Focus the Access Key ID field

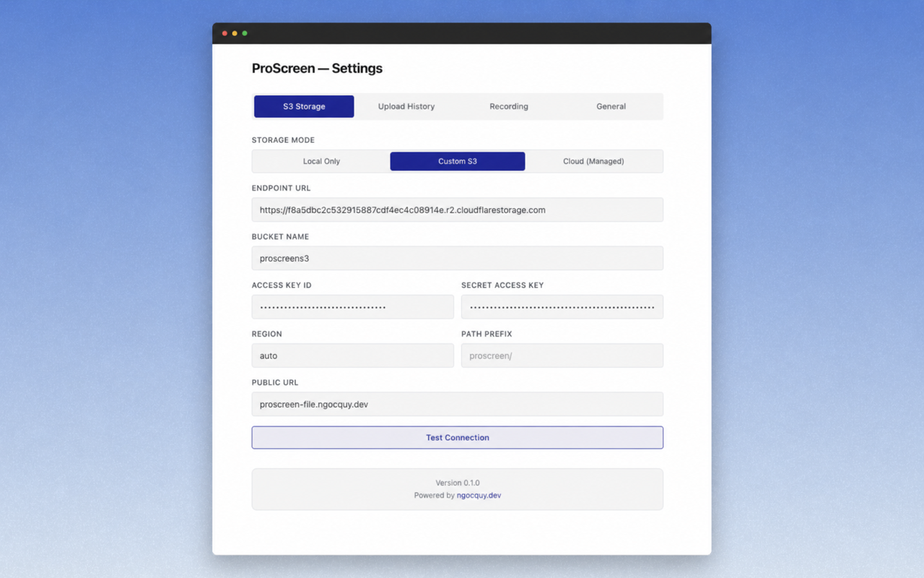(x=353, y=307)
